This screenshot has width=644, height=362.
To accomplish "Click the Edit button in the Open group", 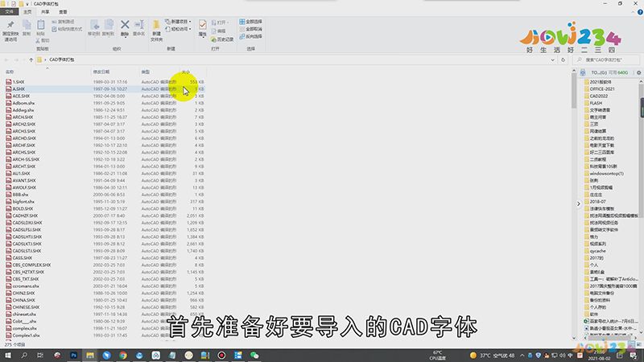I will [218, 31].
